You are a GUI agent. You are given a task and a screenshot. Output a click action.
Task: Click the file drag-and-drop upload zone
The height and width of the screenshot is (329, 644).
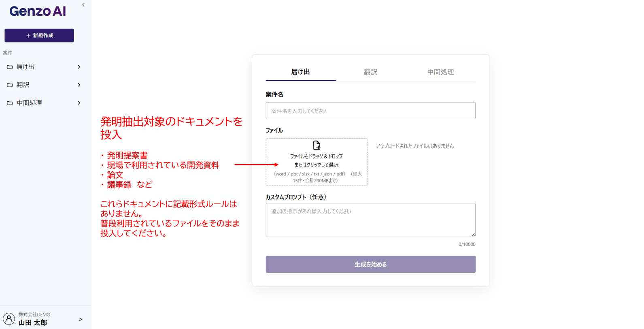point(317,162)
